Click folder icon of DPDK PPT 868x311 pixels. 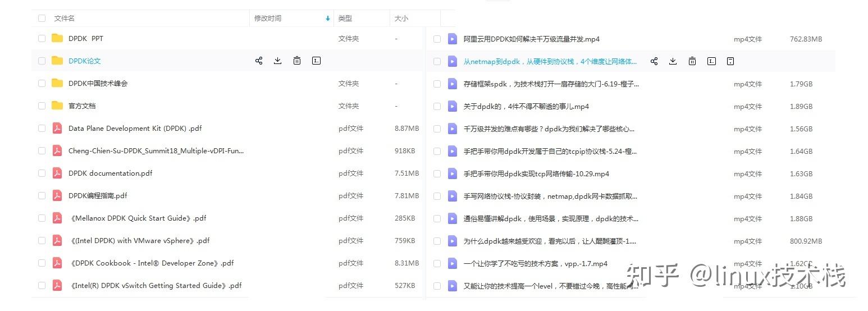pos(57,38)
